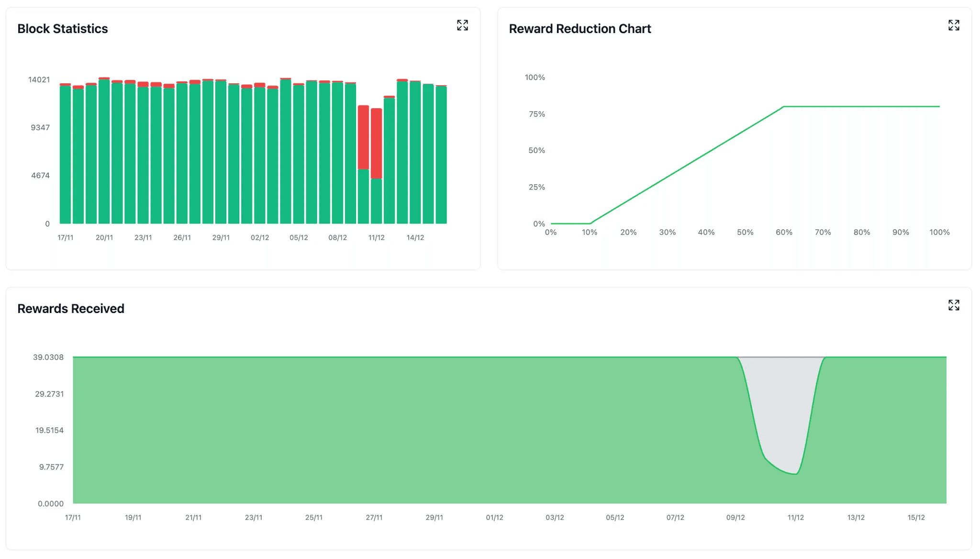980x559 pixels.
Task: Click the bend of the line at 60%
Action: tap(783, 107)
